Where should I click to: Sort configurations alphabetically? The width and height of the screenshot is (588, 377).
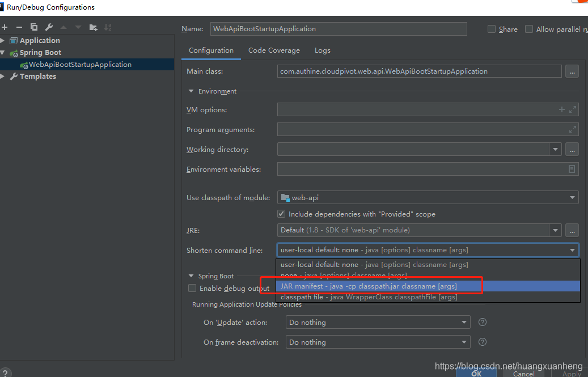108,27
